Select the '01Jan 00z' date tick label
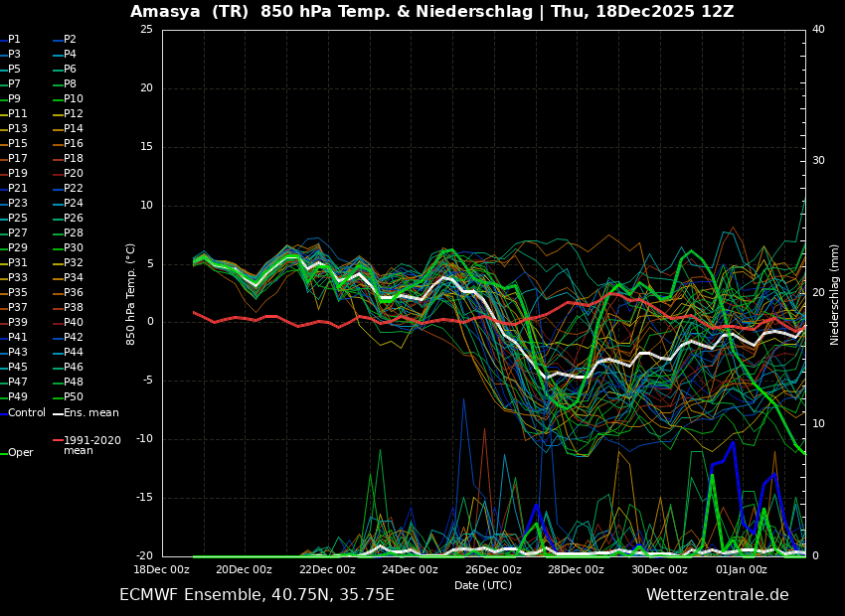 click(x=743, y=569)
